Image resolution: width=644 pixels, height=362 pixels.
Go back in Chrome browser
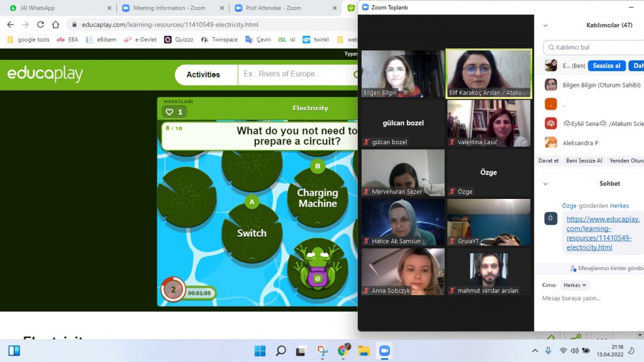[x=10, y=25]
